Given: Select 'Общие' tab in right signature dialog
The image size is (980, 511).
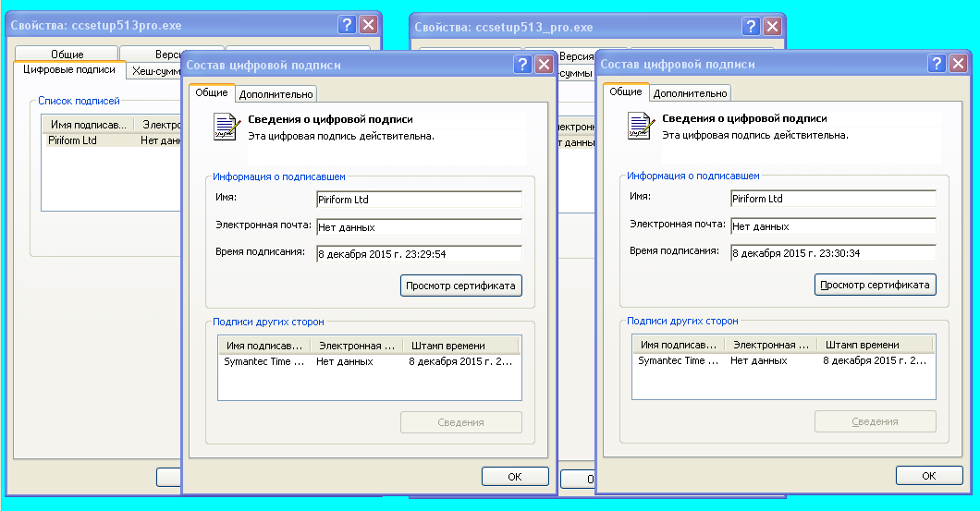Looking at the screenshot, I should pyautogui.click(x=626, y=91).
